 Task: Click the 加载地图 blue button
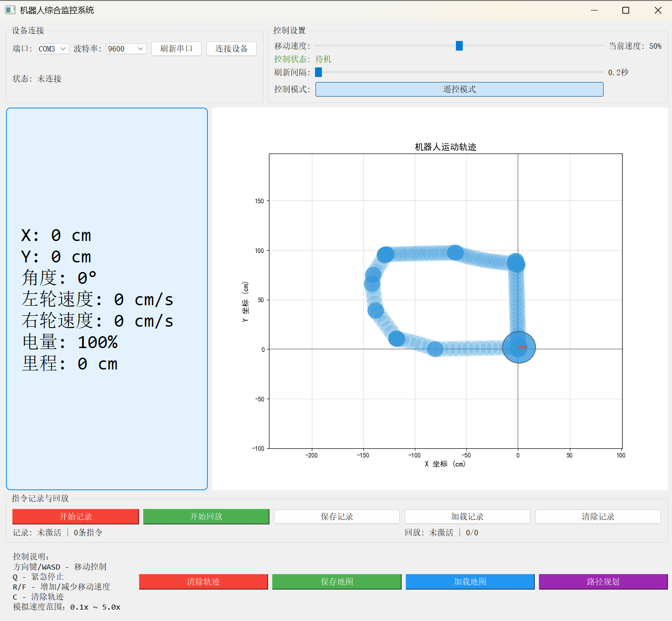click(470, 582)
